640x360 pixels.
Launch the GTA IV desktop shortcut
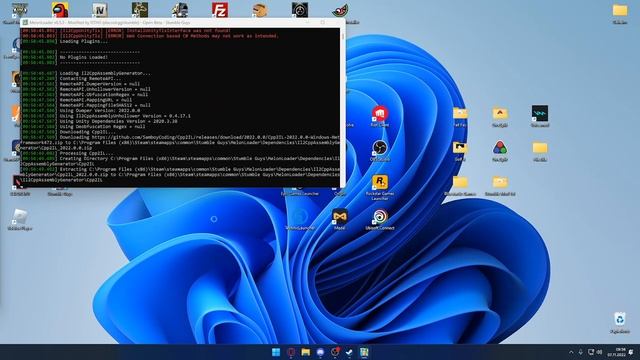click(x=100, y=9)
